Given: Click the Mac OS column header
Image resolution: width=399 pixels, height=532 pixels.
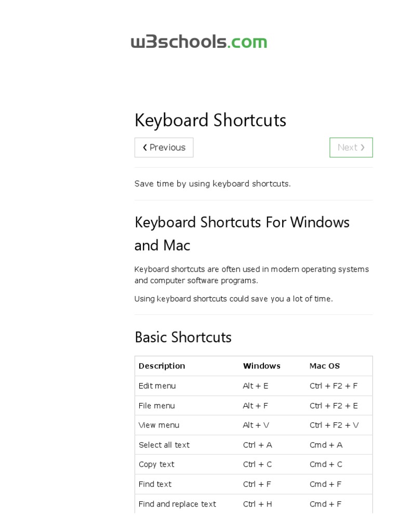Looking at the screenshot, I should 325,366.
